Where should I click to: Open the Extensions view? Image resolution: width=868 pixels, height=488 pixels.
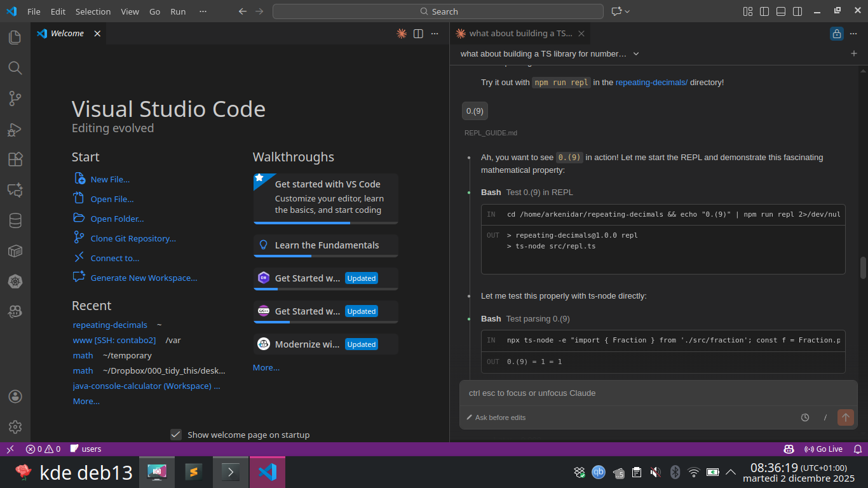(15, 159)
